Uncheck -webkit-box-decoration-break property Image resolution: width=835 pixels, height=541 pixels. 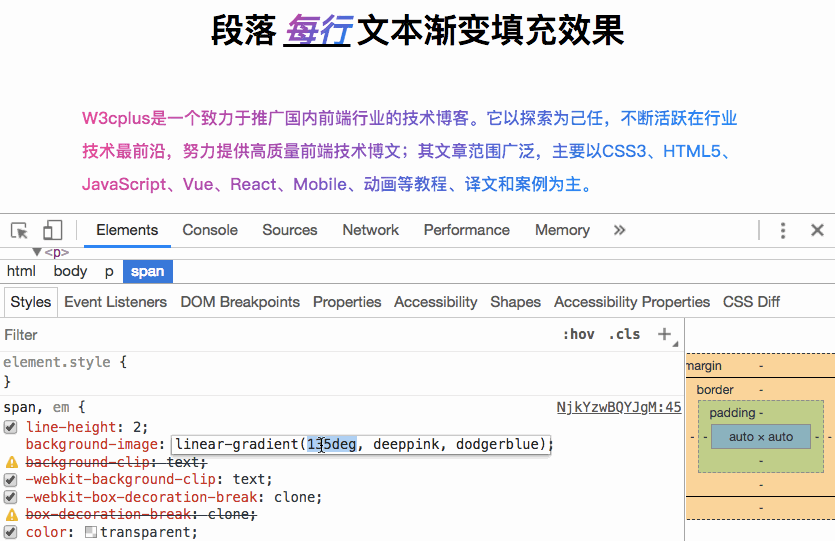10,497
